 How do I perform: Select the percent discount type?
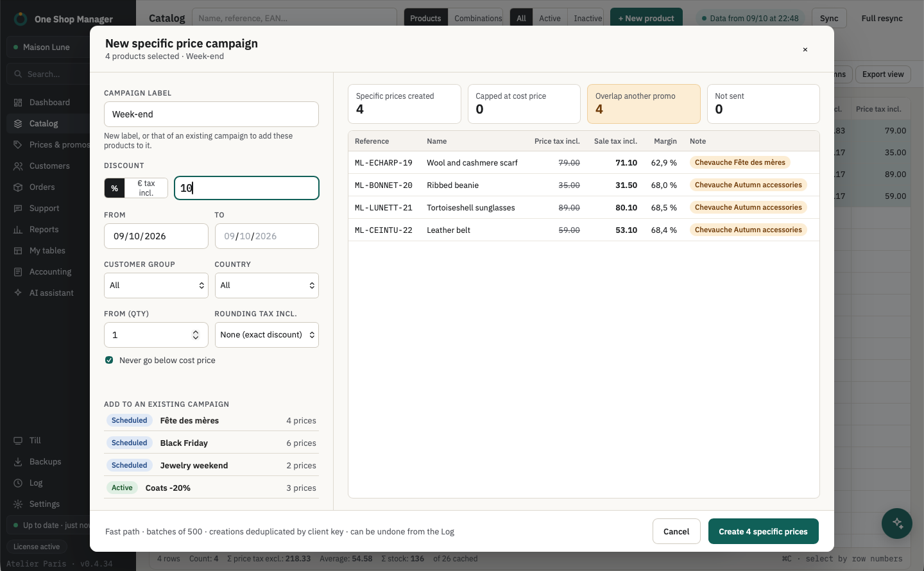point(115,188)
